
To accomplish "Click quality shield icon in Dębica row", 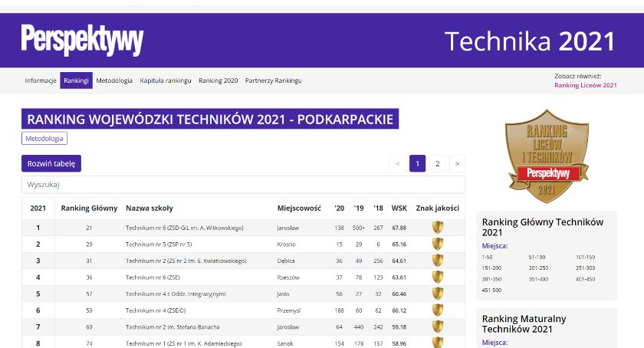I will 438,261.
